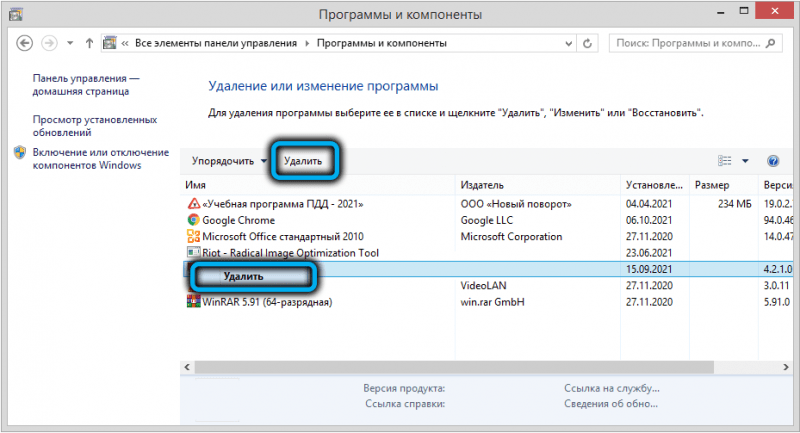800x433 pixels.
Task: Open the recent locations dropdown arrow
Action: coord(70,43)
